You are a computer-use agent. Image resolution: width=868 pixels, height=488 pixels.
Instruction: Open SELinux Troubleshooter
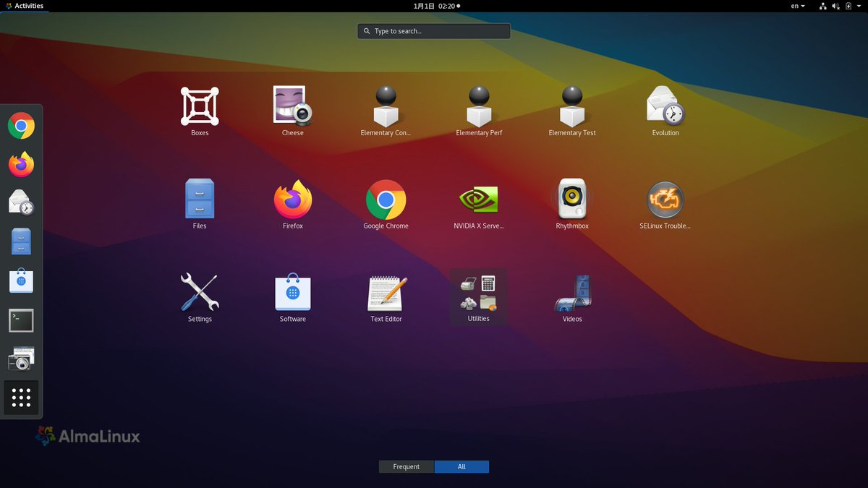(x=665, y=205)
